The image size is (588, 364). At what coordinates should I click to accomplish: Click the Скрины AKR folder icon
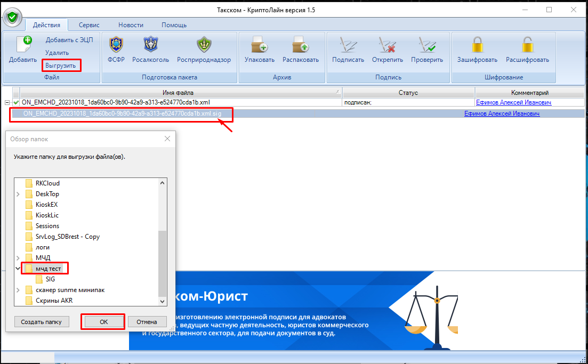29,301
